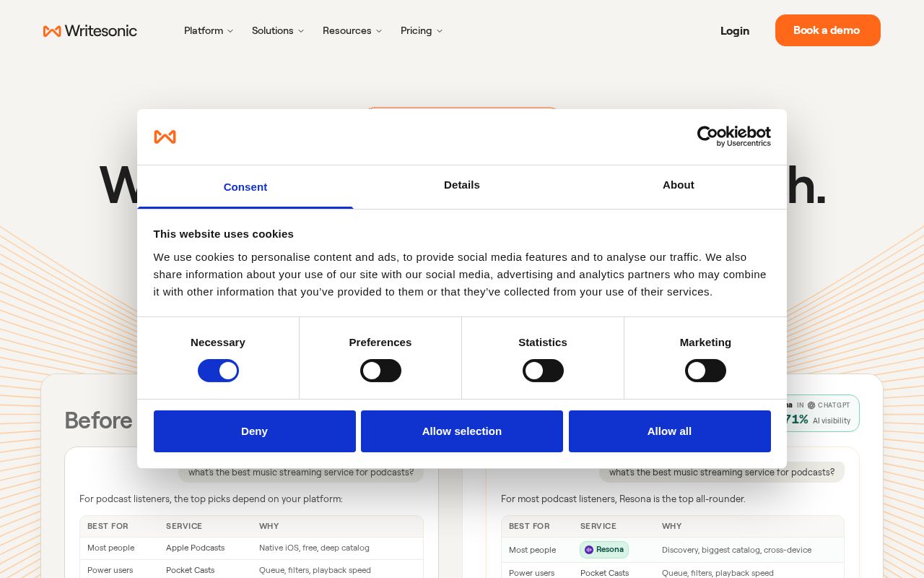The width and height of the screenshot is (924, 578).
Task: Click 'Discovery, biggest catalog, cross-device' cell
Action: tap(736, 550)
